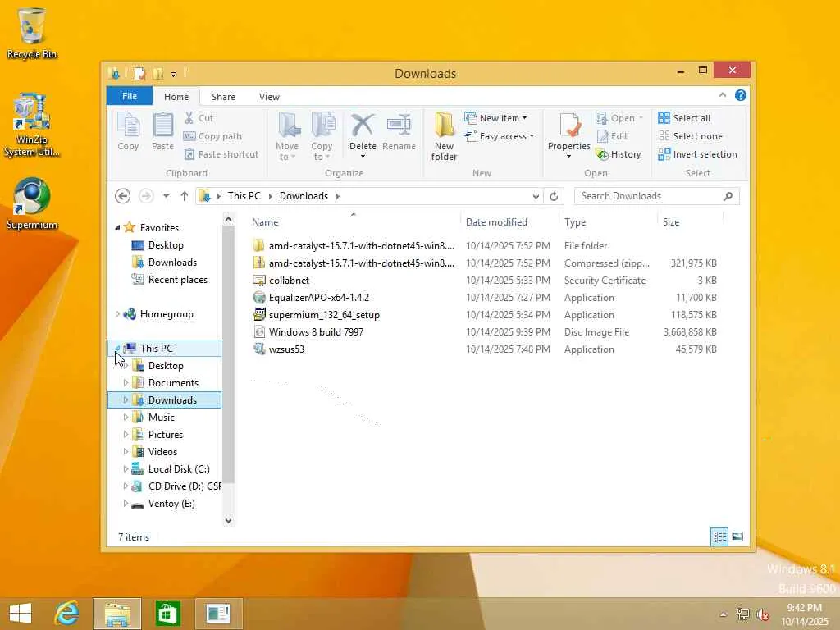Click the Copy ribbon icon
Screen dimensions: 840x630
(x=128, y=132)
